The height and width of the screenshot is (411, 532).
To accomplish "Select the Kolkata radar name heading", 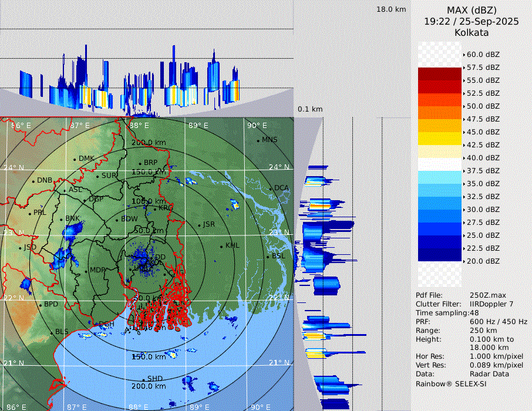I will (472, 32).
